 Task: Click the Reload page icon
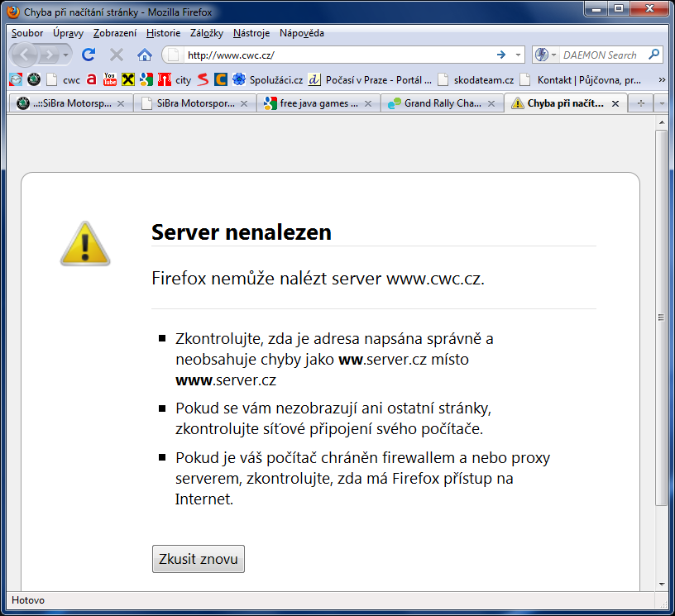click(x=89, y=55)
